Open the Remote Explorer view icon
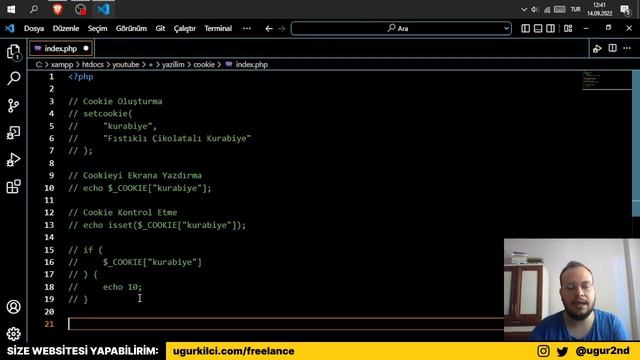The height and width of the screenshot is (360, 640). [x=13, y=133]
